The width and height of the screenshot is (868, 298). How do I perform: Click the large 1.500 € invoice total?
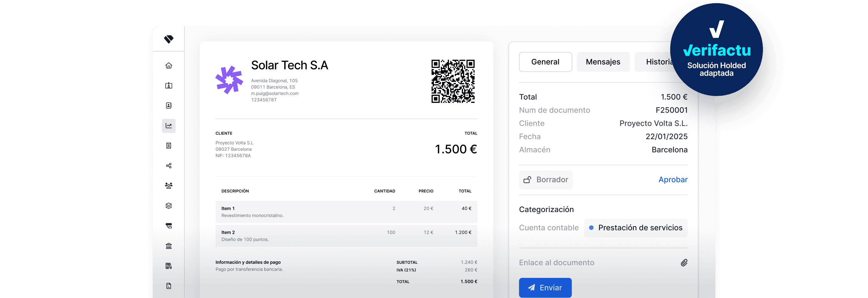[456, 149]
